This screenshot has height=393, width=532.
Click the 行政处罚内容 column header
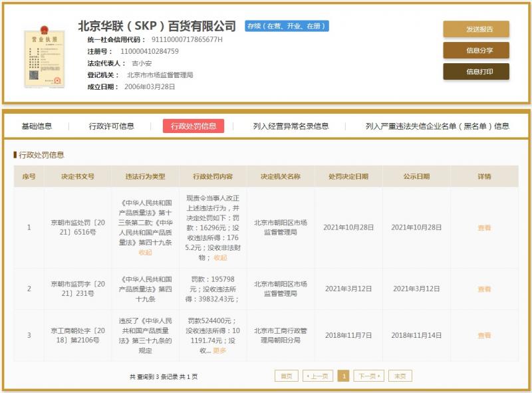pyautogui.click(x=213, y=176)
